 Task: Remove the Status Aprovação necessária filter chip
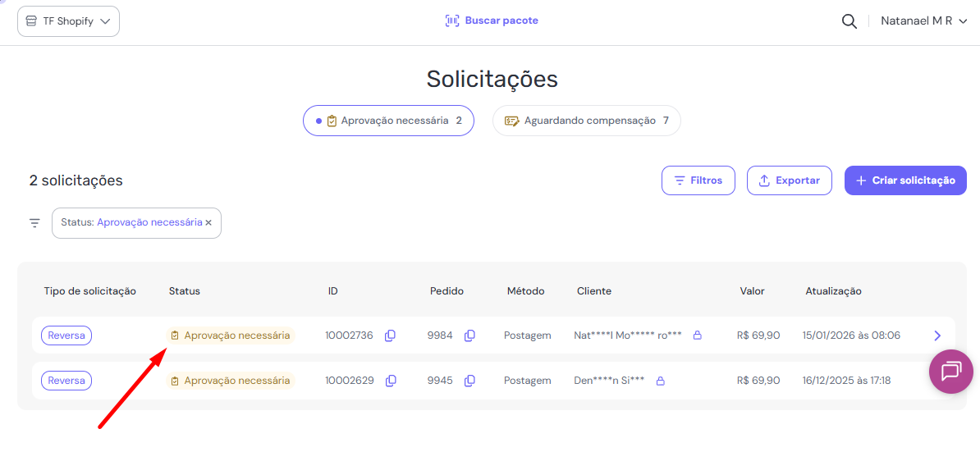coord(208,223)
